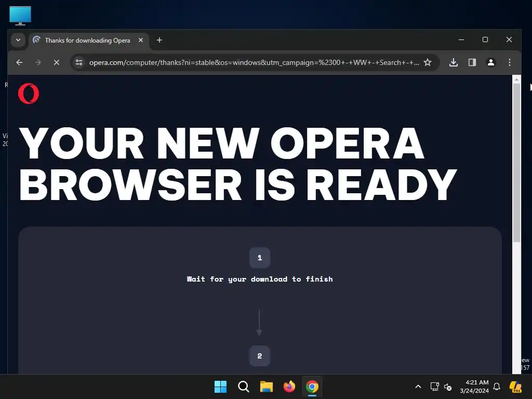Go back to the previous page
532x399 pixels.
tap(19, 62)
